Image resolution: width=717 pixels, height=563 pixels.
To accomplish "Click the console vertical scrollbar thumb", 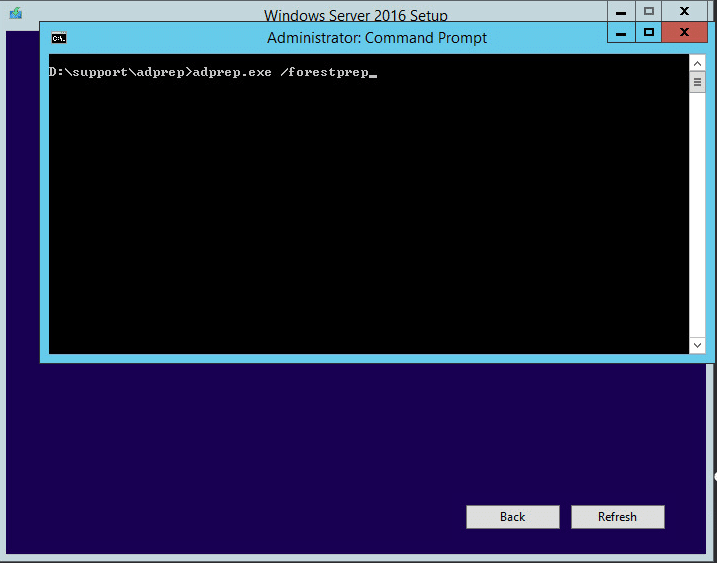I will tap(697, 82).
